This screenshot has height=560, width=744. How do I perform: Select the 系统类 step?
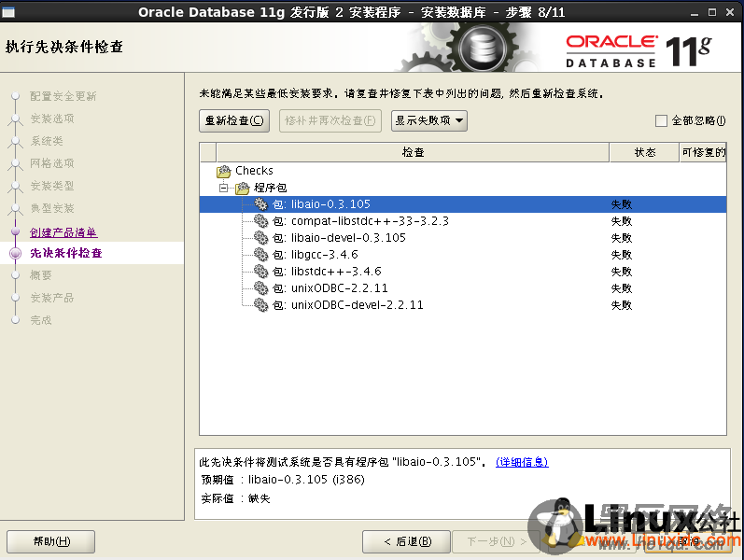pyautogui.click(x=47, y=141)
